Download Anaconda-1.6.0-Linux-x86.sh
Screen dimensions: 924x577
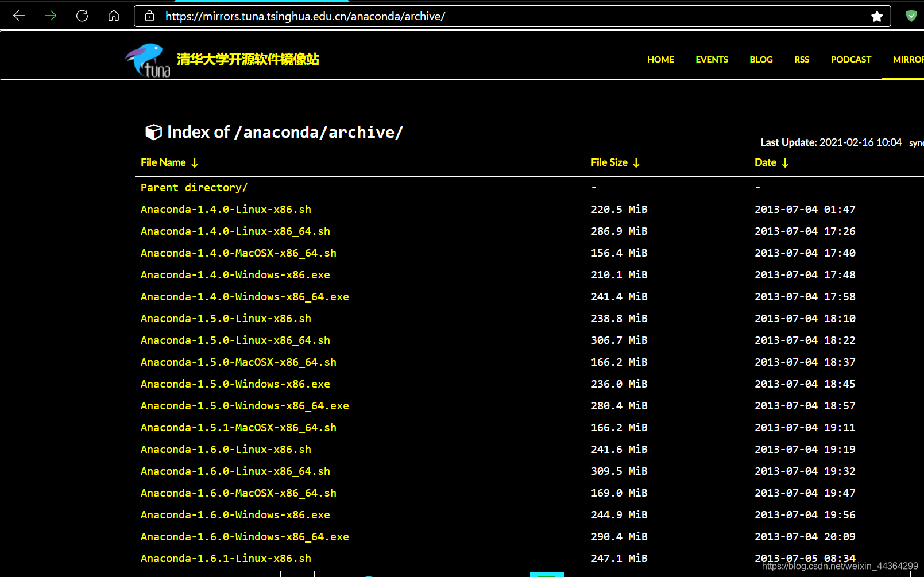tap(226, 450)
